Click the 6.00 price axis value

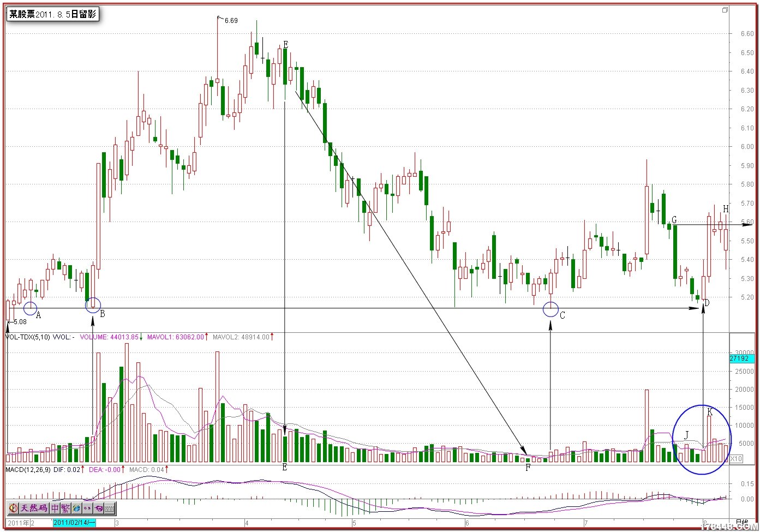[x=747, y=147]
